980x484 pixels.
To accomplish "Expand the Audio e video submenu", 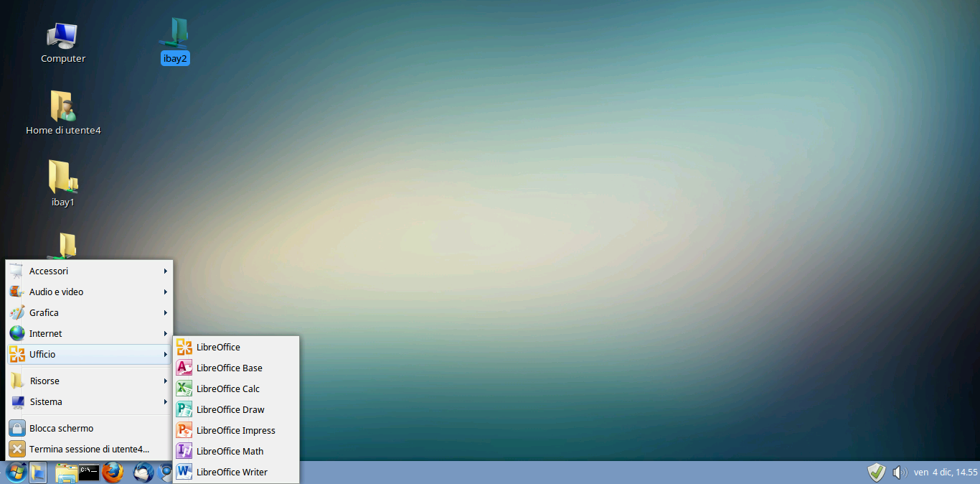I will (89, 292).
